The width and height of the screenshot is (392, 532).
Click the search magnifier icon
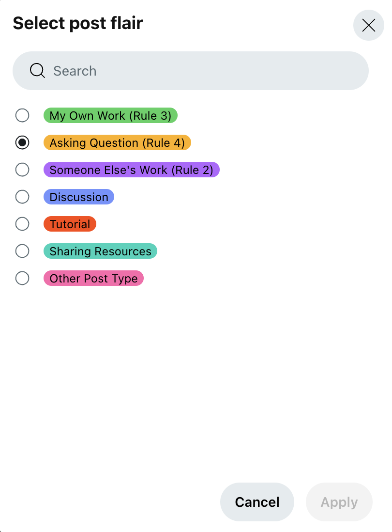pos(37,71)
